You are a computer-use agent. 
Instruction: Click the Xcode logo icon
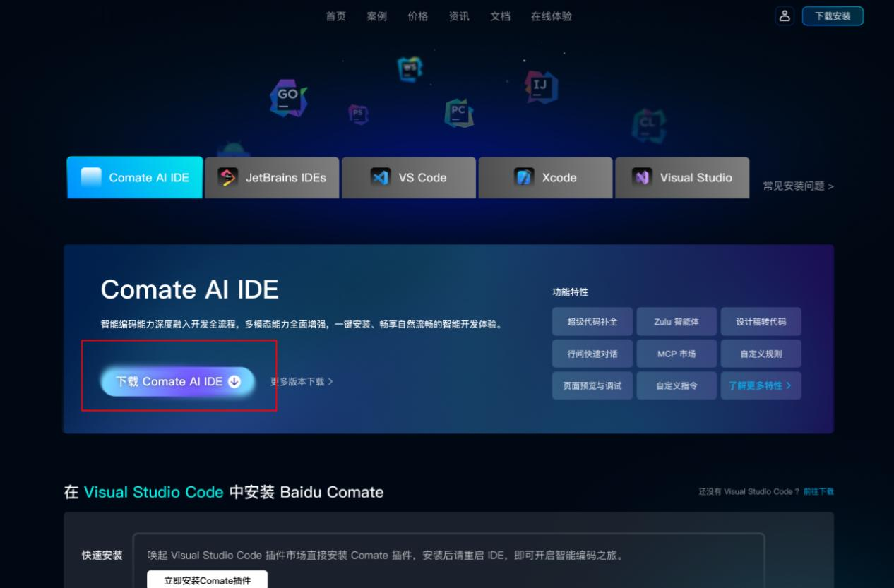point(524,177)
